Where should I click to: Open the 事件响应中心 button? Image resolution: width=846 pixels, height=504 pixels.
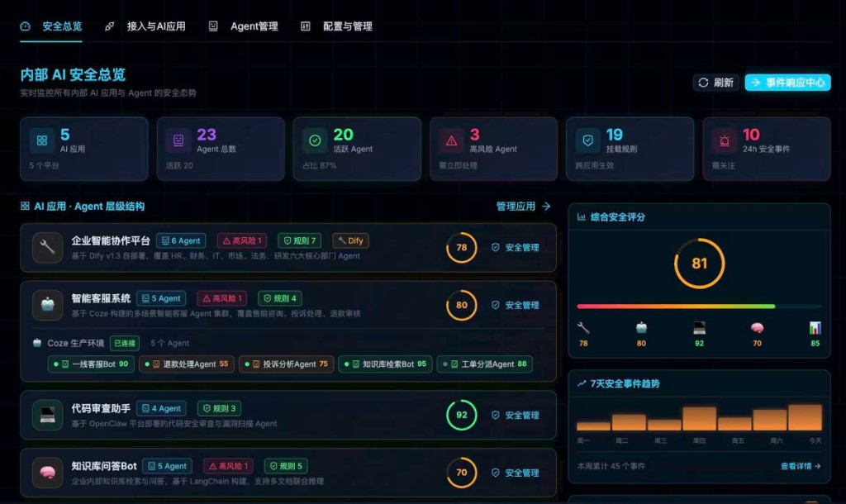click(x=787, y=83)
